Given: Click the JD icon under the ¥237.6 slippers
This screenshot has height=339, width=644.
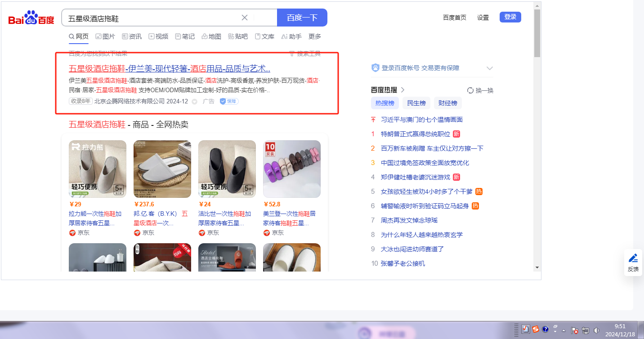Looking at the screenshot, I should 137,233.
